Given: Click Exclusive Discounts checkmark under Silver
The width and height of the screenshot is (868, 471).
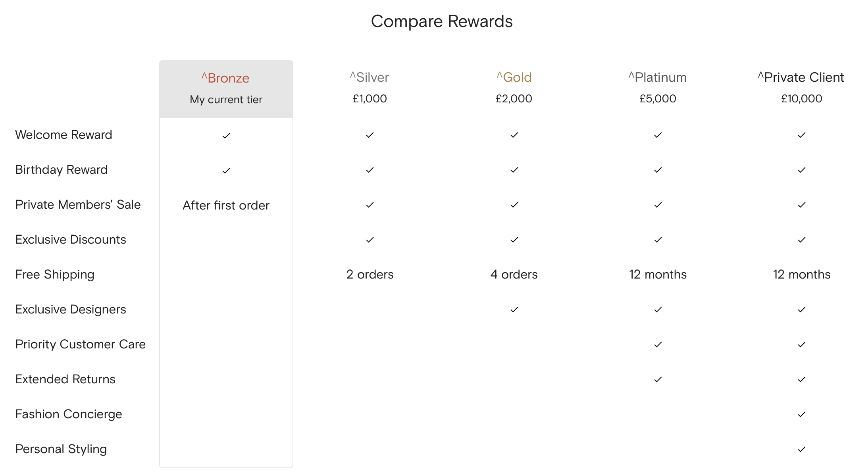Looking at the screenshot, I should tap(370, 240).
